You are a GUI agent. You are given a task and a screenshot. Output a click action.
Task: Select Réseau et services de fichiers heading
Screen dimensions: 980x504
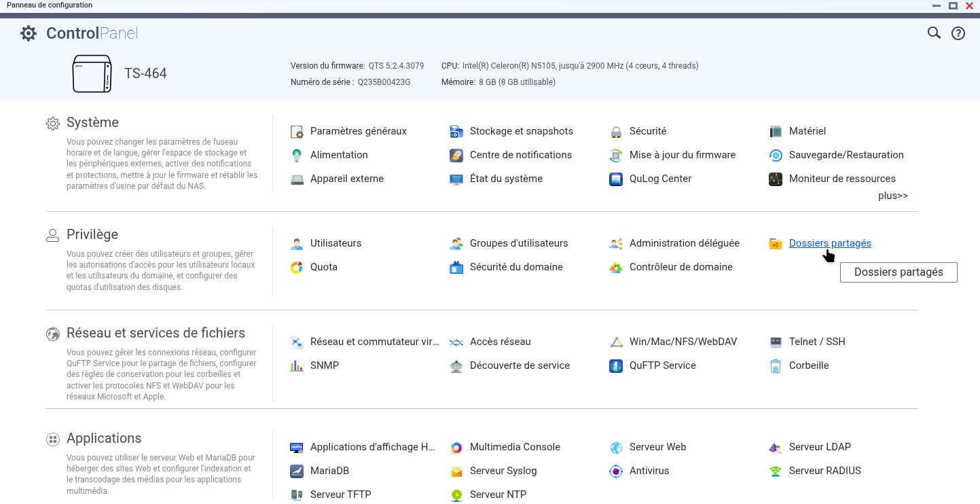[156, 333]
